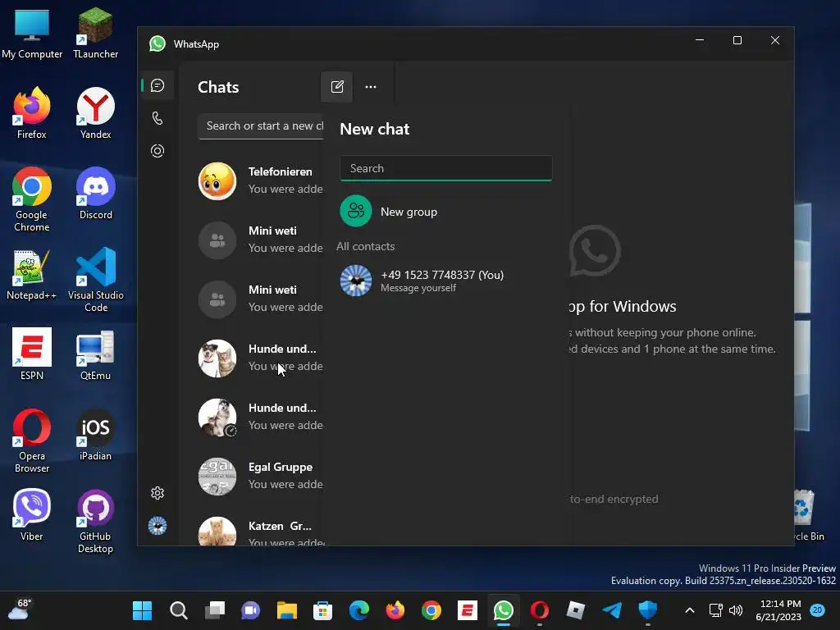Open notification badge showing 20
The height and width of the screenshot is (630, 840).
818,609
